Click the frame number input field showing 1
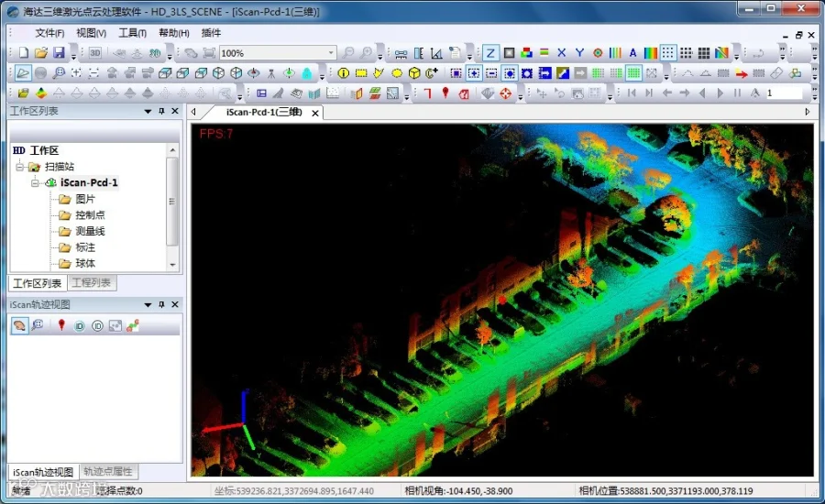Viewport: 825px width, 504px height. [783, 93]
